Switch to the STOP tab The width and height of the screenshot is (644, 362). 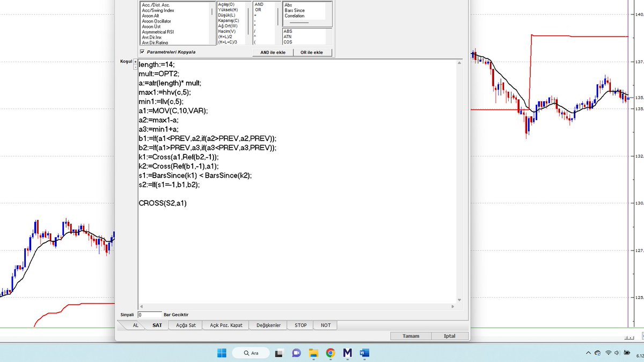pyautogui.click(x=301, y=325)
